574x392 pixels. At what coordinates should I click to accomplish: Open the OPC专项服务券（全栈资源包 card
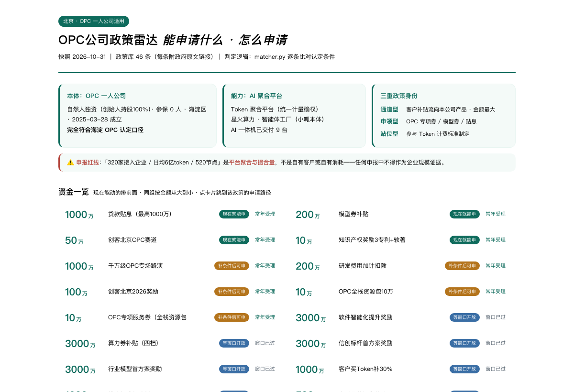pyautogui.click(x=172, y=317)
